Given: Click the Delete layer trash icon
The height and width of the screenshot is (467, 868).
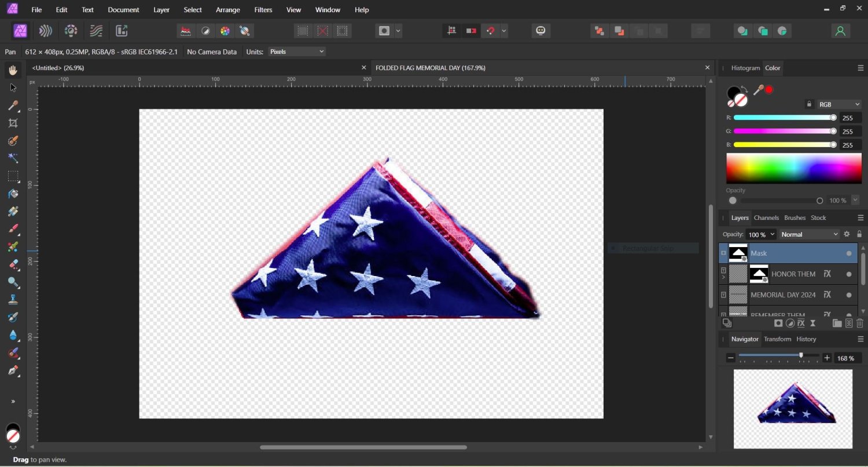Looking at the screenshot, I should pyautogui.click(x=860, y=323).
